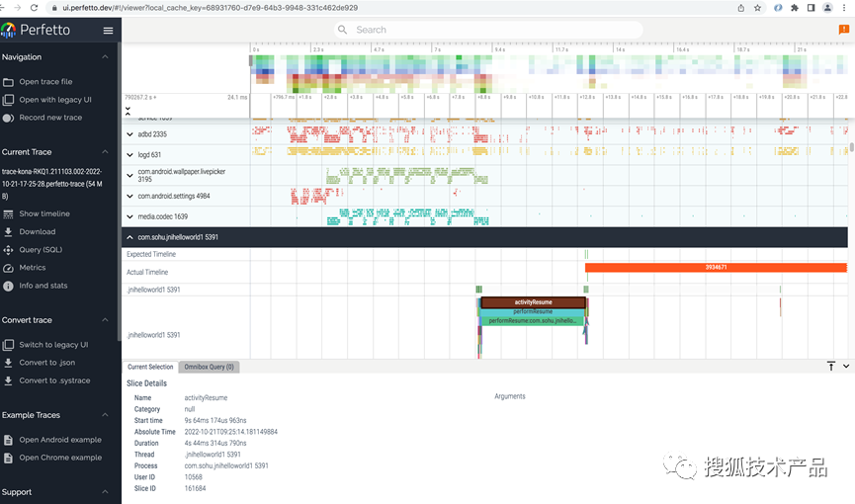Click the Info and stats icon

8,286
